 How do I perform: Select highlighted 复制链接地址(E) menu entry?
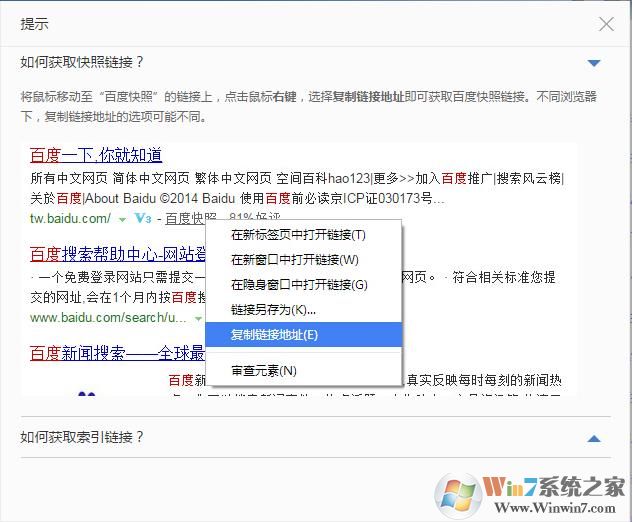(x=304, y=335)
